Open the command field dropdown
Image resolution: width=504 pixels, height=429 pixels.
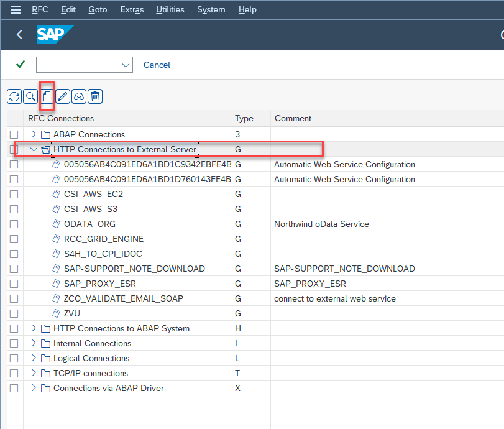coord(126,65)
